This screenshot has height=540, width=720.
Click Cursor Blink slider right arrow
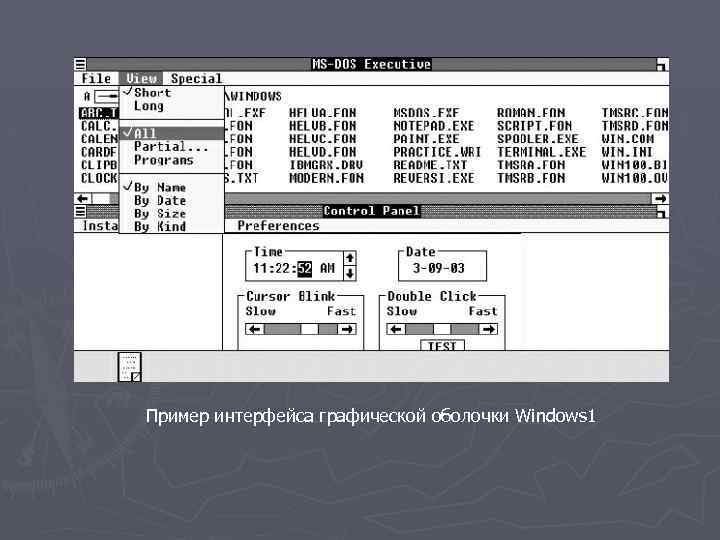pyautogui.click(x=347, y=329)
